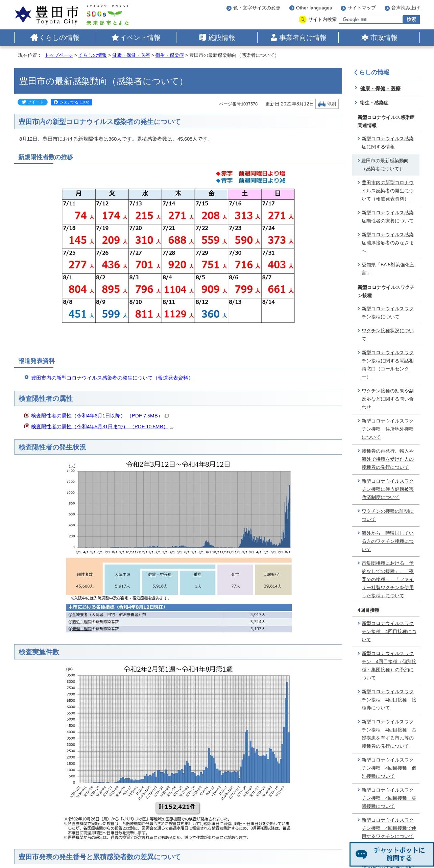Open sidebar 4回目接種について link
This screenshot has height=868, width=434.
click(x=389, y=631)
